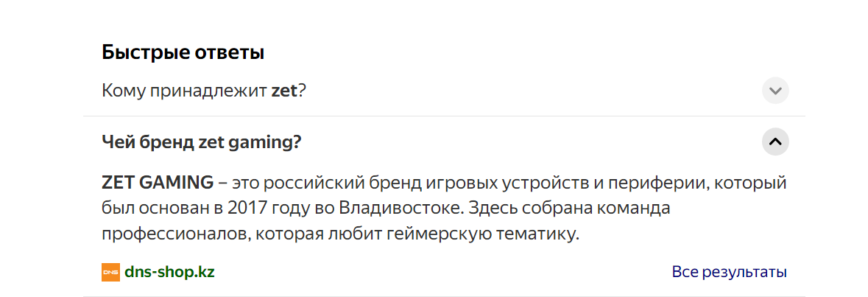Collapse the 'Чей бренд zet gaming?' chevron
Image resolution: width=868 pixels, height=297 pixels.
click(x=775, y=141)
